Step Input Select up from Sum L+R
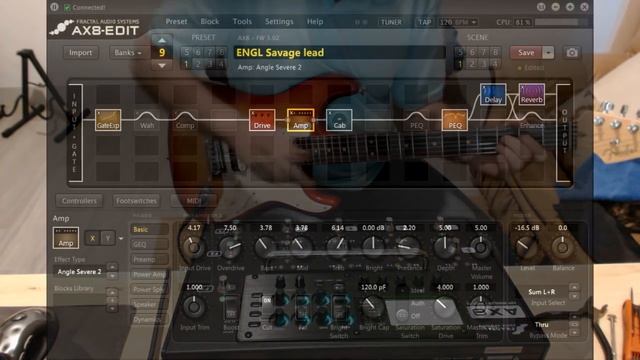Viewport: 640px width, 360px height. (x=574, y=287)
